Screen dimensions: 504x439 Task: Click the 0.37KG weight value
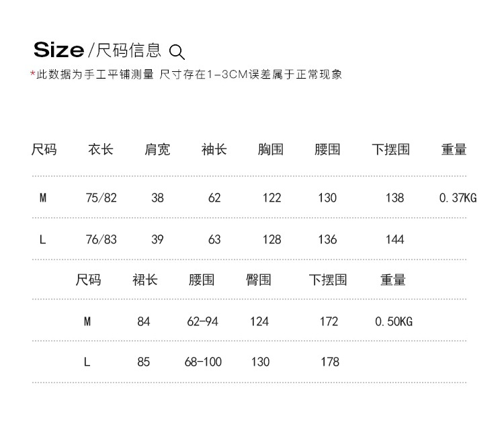tap(458, 198)
